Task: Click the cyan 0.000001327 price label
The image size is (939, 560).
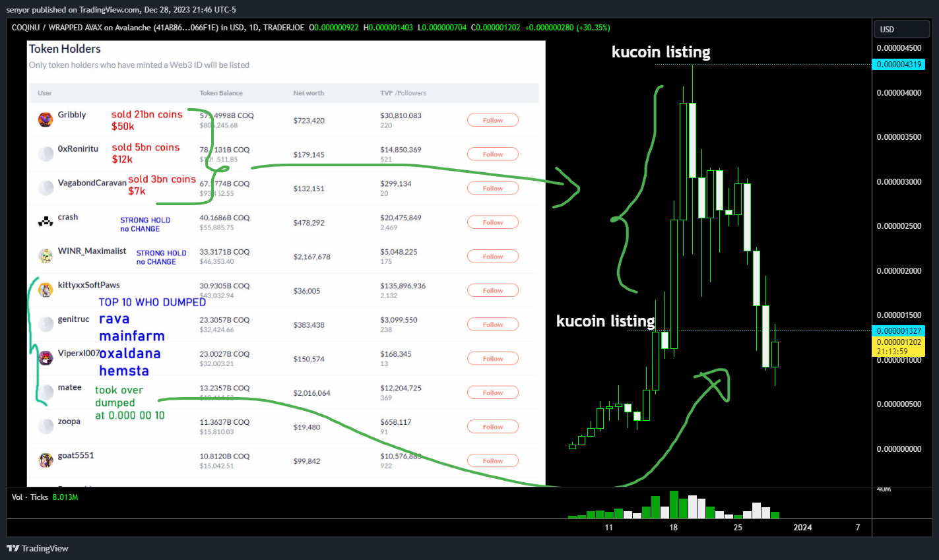Action: (899, 330)
